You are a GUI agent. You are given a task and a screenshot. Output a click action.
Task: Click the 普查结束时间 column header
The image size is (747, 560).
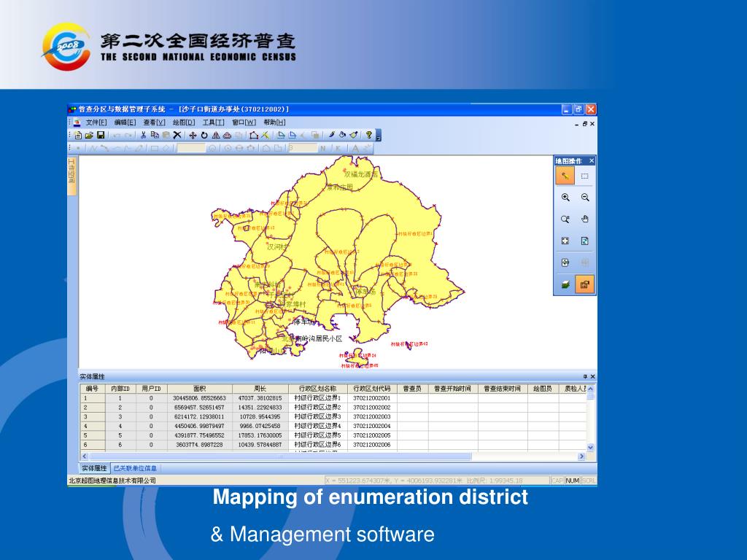(503, 389)
